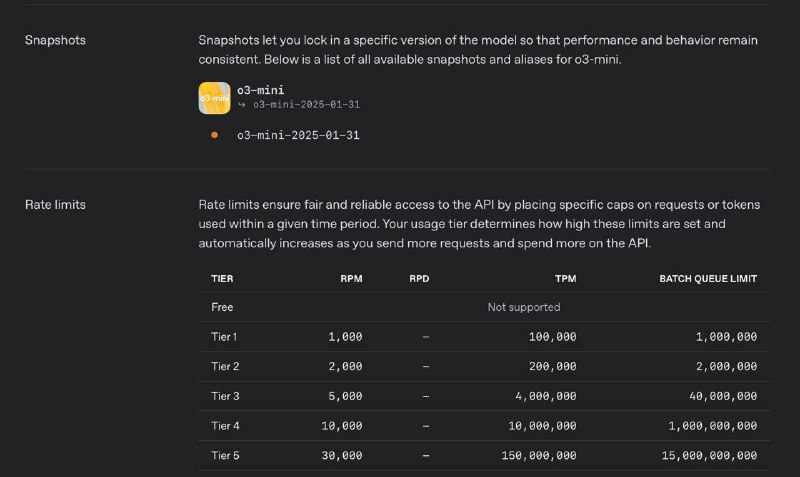Click the Rate limits section heading
Viewport: 800px width, 477px height.
55,204
